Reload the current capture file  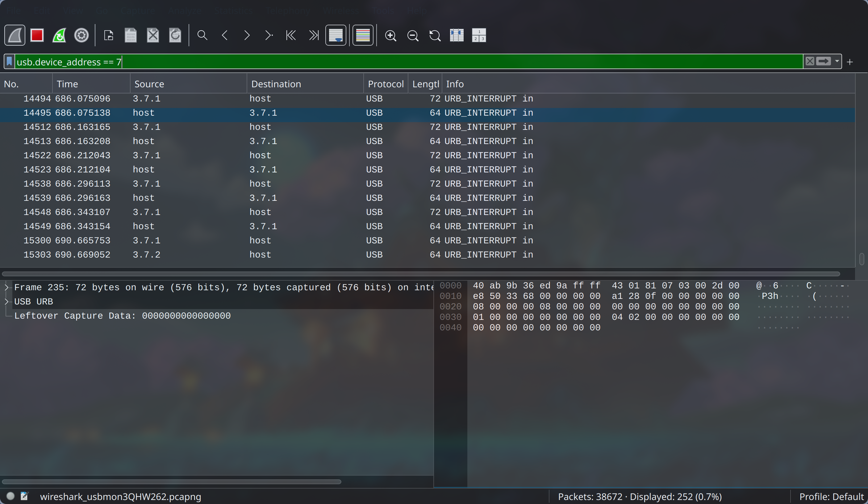(175, 35)
